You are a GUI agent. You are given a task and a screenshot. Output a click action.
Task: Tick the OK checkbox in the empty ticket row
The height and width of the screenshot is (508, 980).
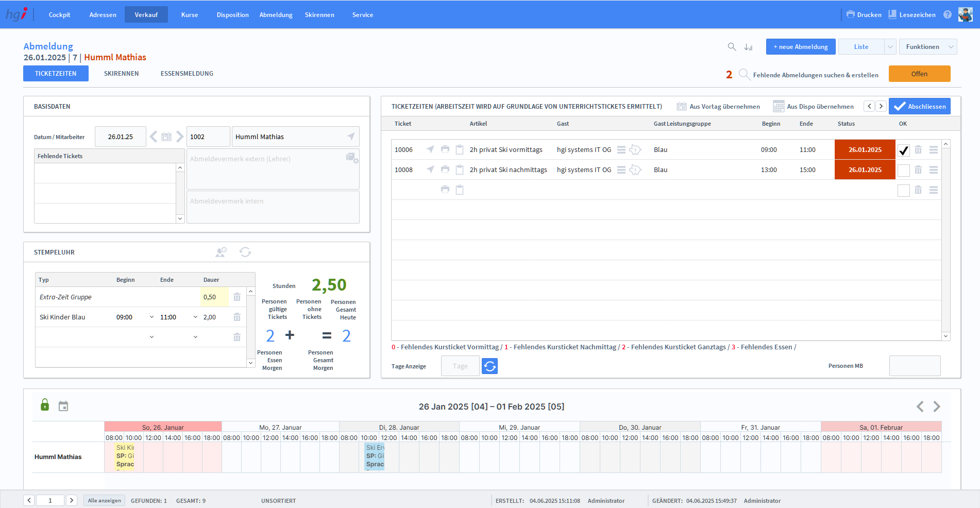click(903, 190)
